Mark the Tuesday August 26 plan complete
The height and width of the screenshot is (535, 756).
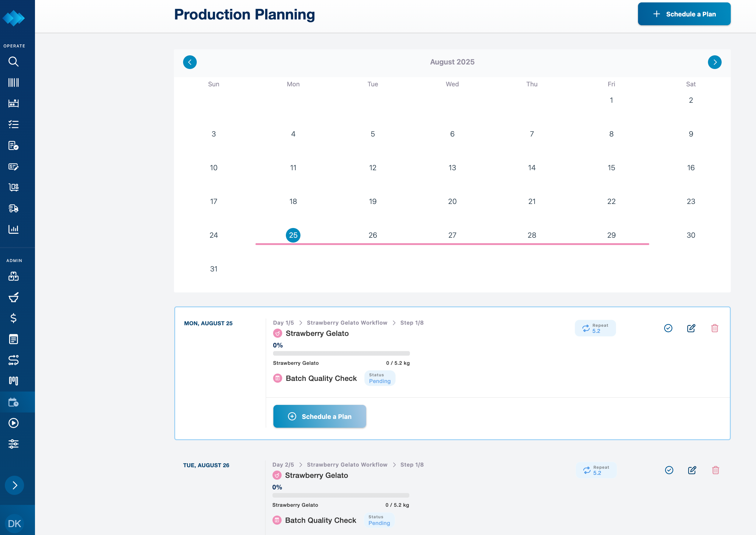click(669, 470)
